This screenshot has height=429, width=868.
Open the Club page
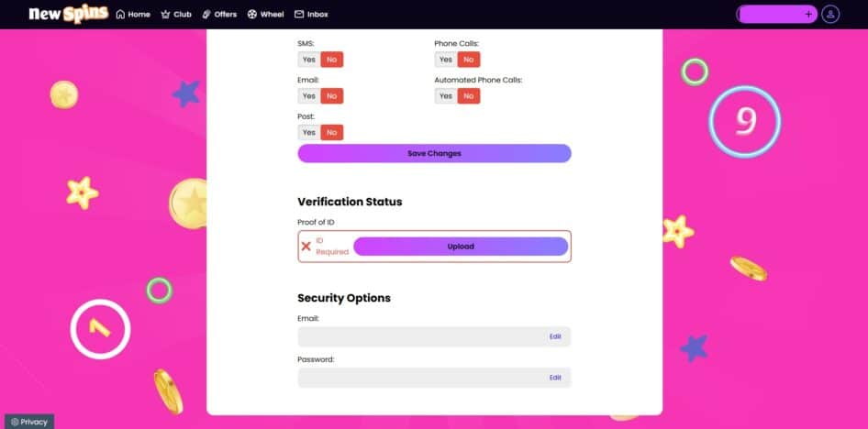tap(176, 15)
